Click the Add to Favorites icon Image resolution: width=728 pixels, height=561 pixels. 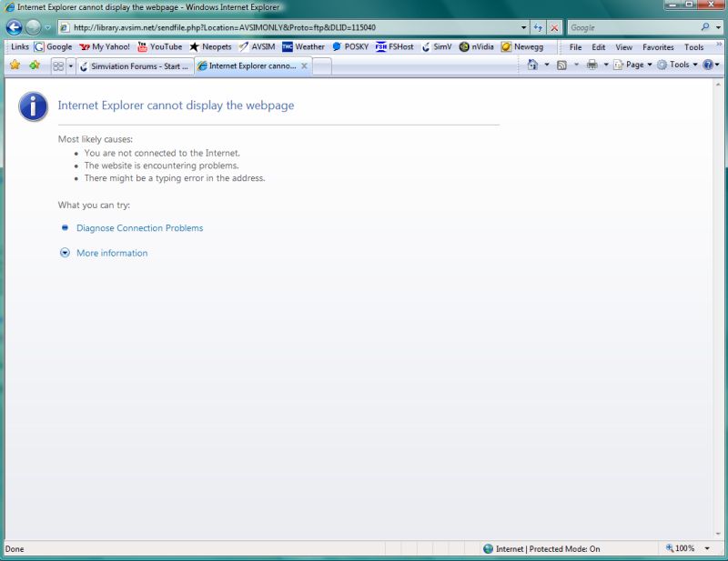pos(35,65)
